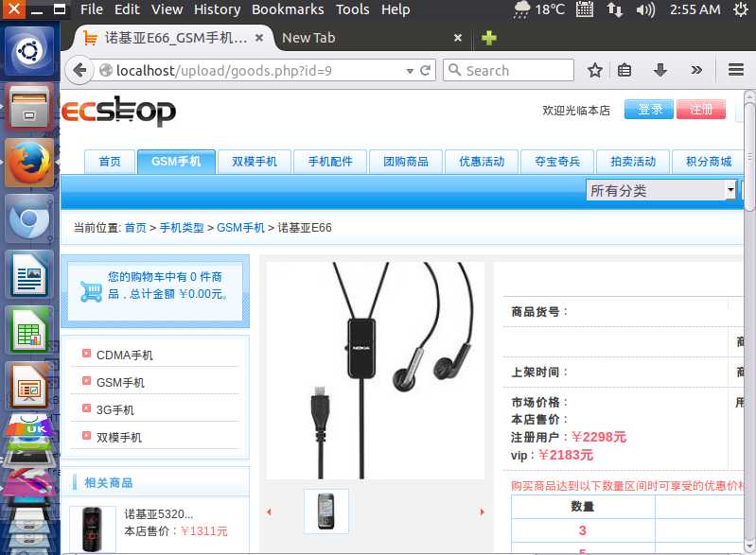Viewport: 756px width, 555px height.
Task: Open a new tab with the green plus
Action: (x=488, y=38)
